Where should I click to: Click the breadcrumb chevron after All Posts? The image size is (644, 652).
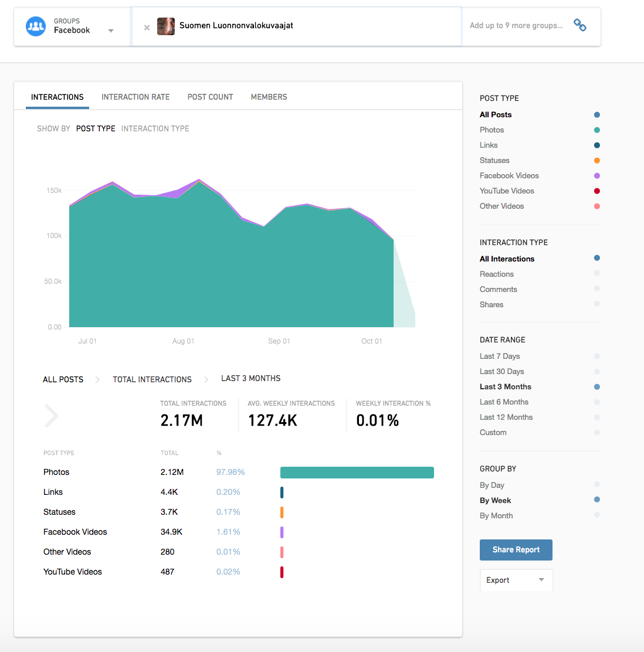98,379
